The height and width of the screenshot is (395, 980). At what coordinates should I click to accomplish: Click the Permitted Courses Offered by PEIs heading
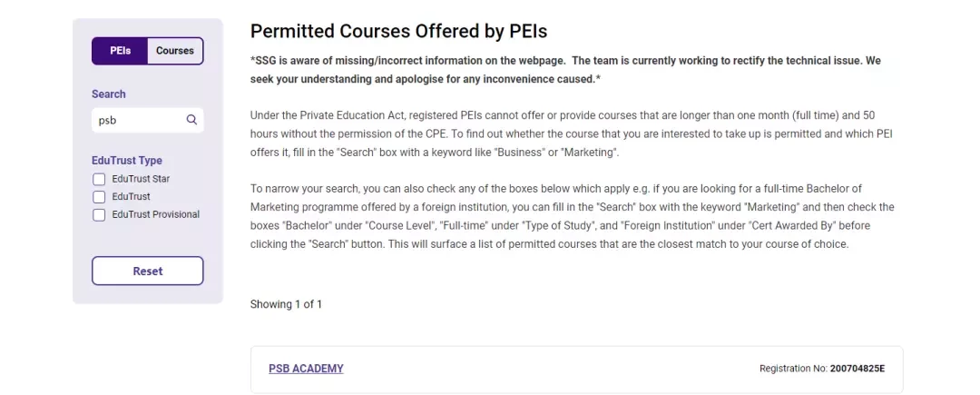[x=398, y=31]
